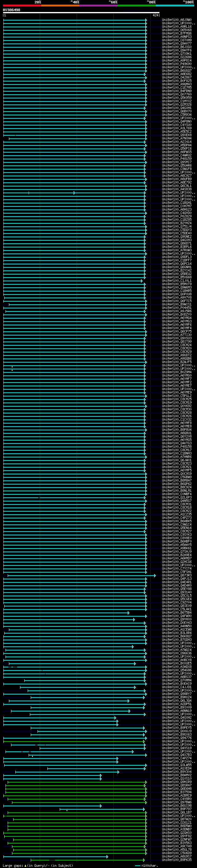
Task: Click the red ~20% identity legend bar
Action: 22,6
